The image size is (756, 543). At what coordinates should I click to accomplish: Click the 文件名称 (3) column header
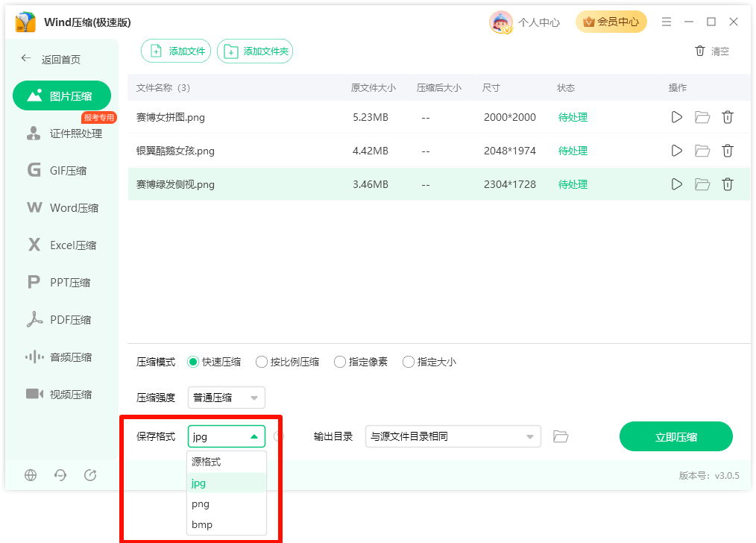click(163, 88)
